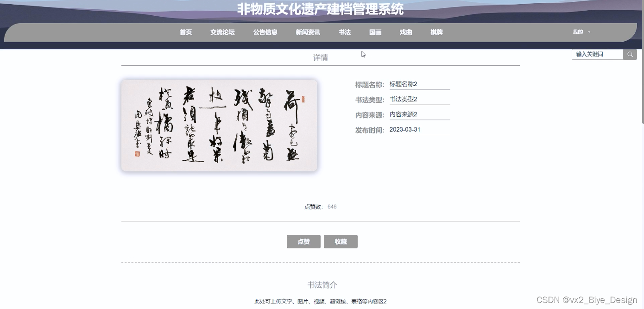Click the 收藏 favorite button
The height and width of the screenshot is (309, 644).
[x=341, y=242]
